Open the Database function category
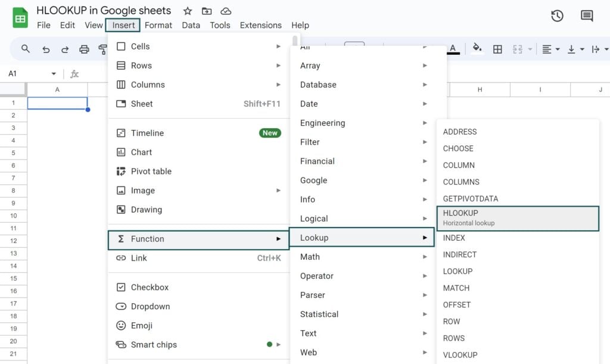 (x=362, y=85)
